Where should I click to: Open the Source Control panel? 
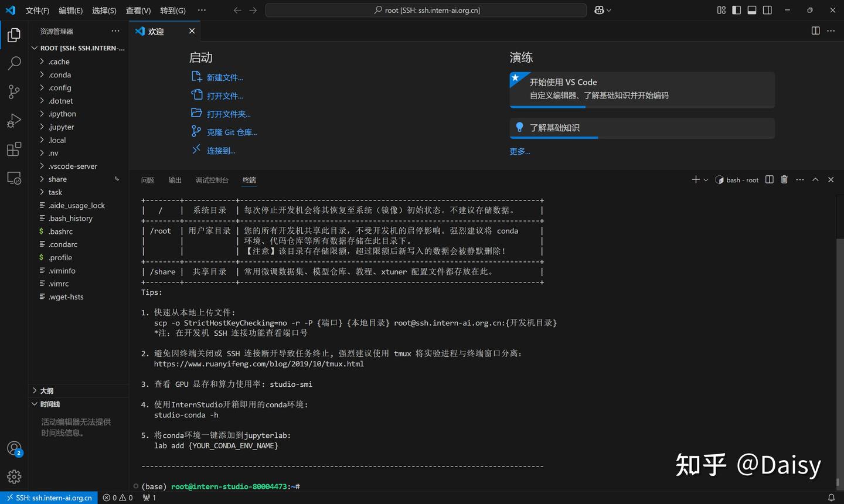(x=14, y=91)
